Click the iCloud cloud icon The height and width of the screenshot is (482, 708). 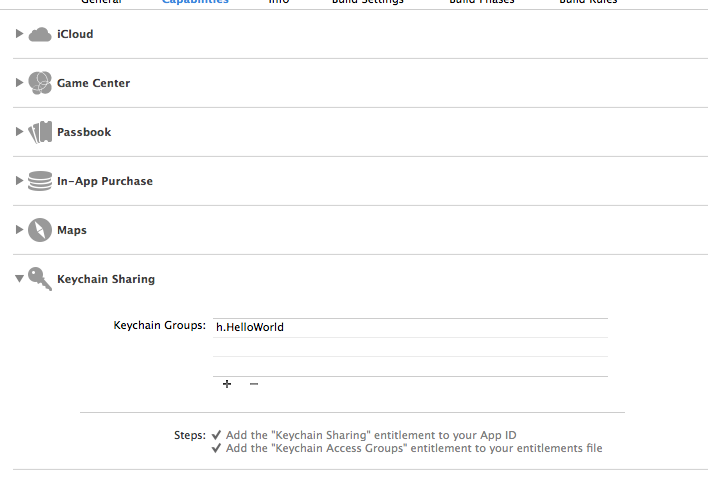pos(40,34)
